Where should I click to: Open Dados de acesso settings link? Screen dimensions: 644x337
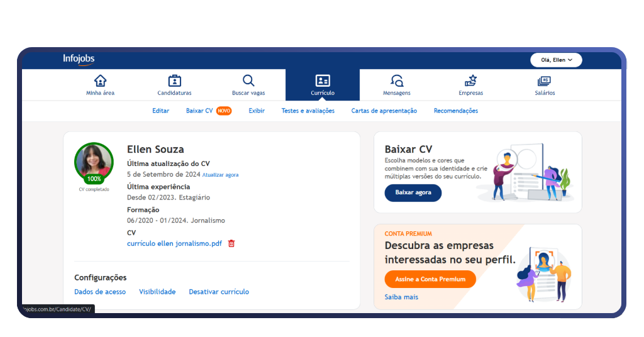100,292
